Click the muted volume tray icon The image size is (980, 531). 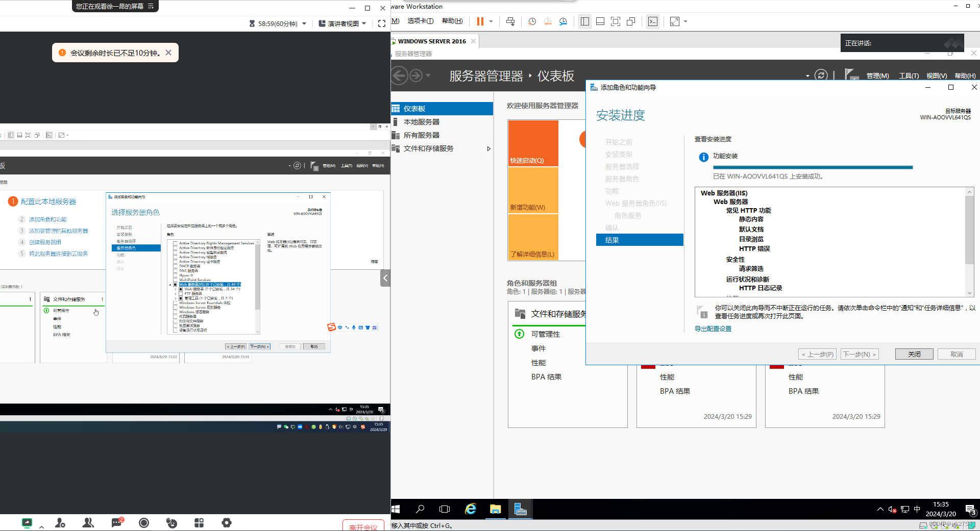(x=893, y=509)
